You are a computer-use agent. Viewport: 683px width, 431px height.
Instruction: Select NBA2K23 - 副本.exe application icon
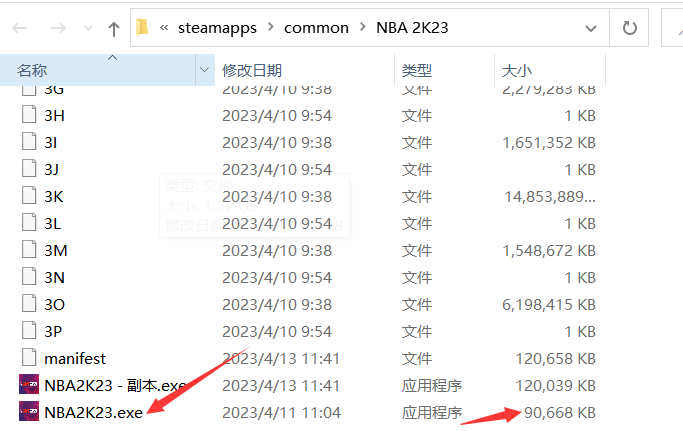[29, 385]
